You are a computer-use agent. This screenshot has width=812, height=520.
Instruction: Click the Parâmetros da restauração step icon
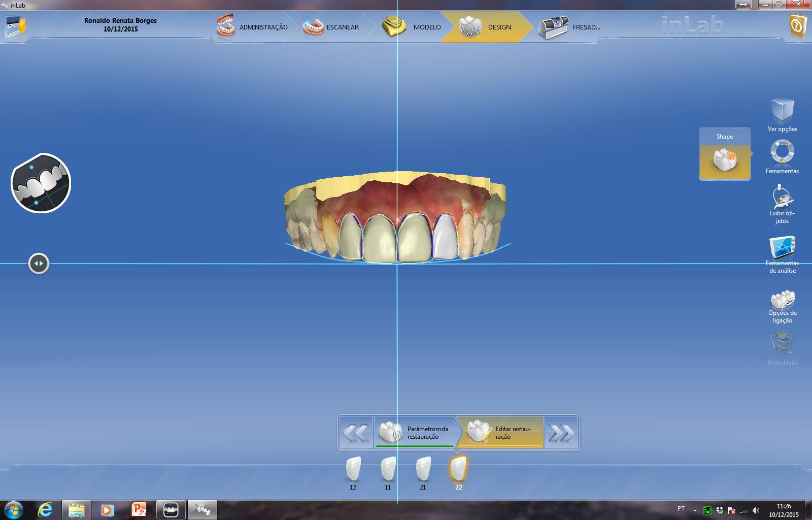click(390, 432)
